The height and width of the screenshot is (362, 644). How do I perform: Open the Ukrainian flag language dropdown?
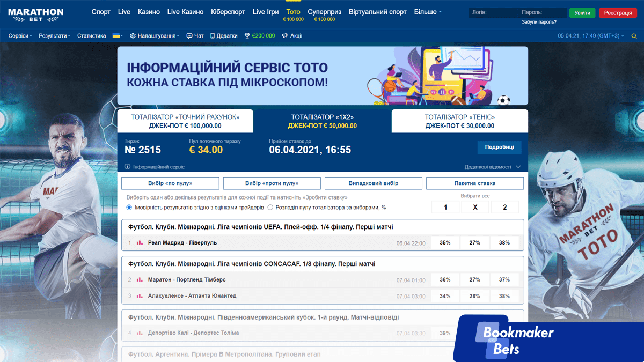(x=118, y=36)
